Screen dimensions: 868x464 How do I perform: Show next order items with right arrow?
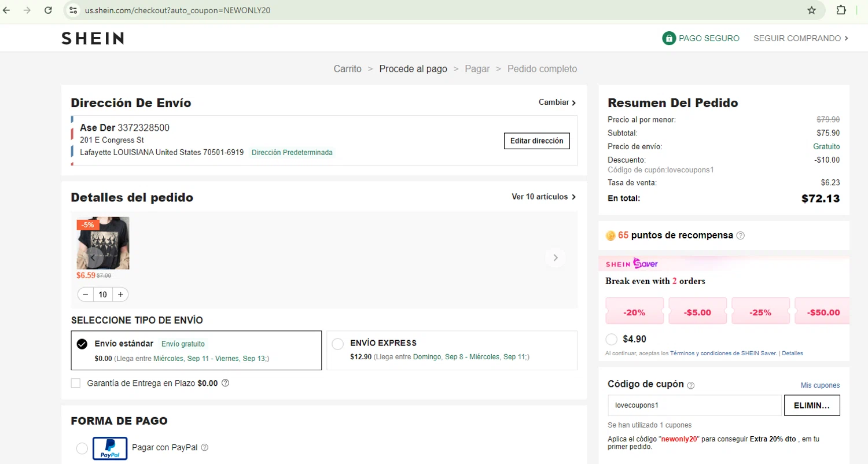(x=556, y=257)
